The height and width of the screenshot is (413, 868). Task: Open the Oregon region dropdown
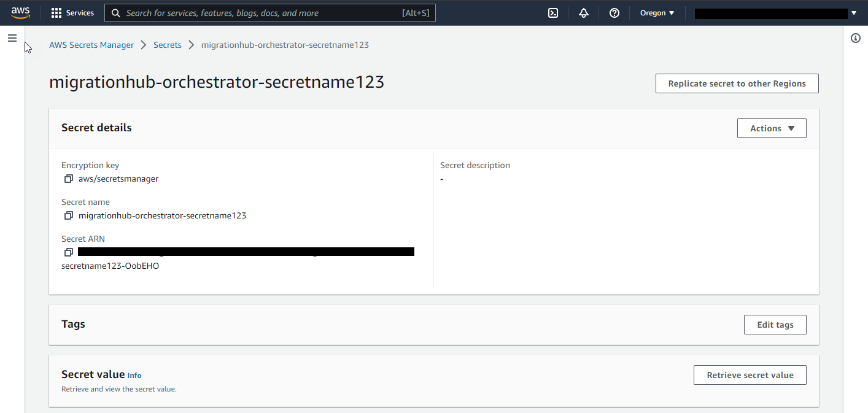tap(657, 13)
